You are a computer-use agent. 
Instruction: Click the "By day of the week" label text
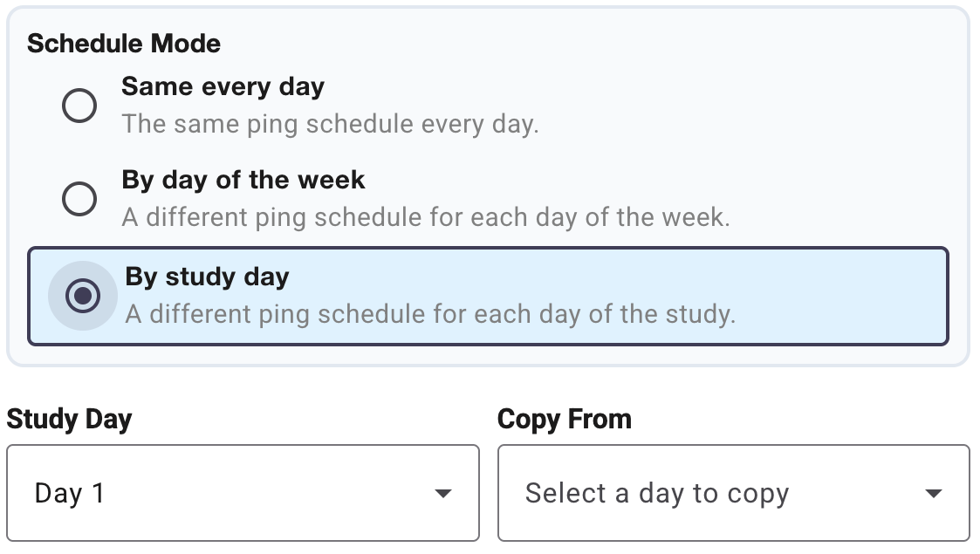243,180
